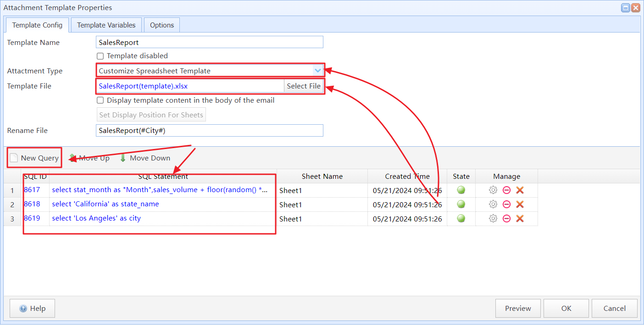The height and width of the screenshot is (326, 644).
Task: Click the Select File button
Action: 303,86
